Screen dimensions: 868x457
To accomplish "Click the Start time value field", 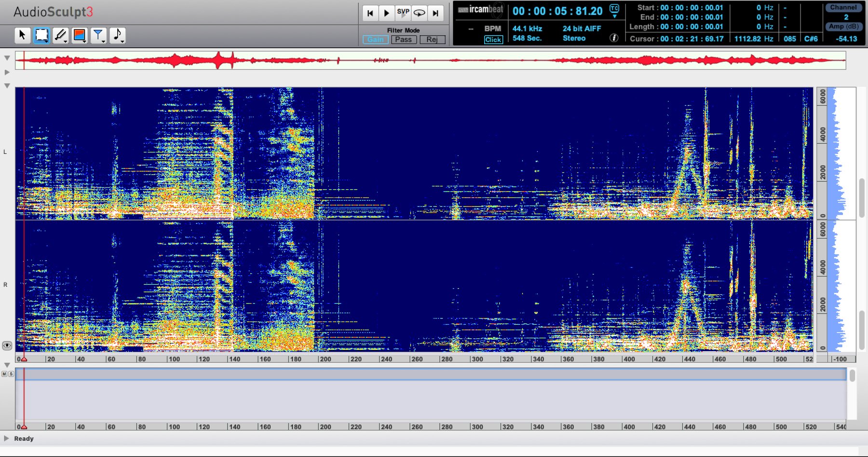I will tap(692, 8).
